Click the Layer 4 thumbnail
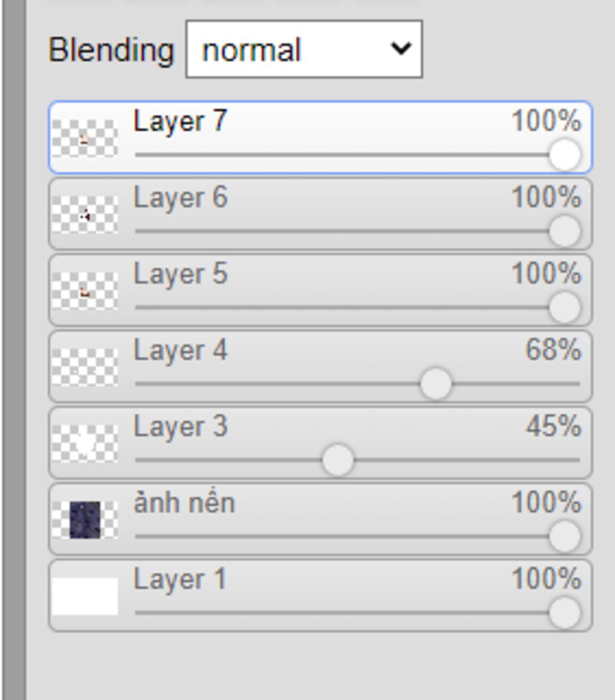The image size is (615, 700). coord(84,367)
